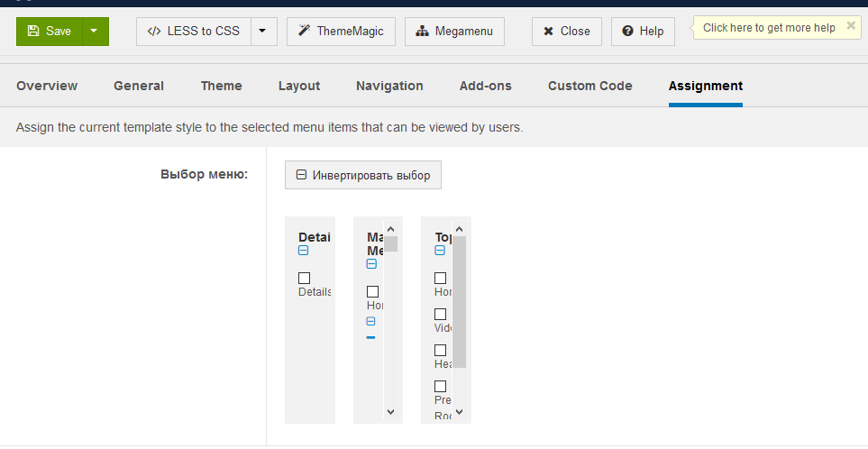Open the Save dropdown arrow

coord(95,31)
